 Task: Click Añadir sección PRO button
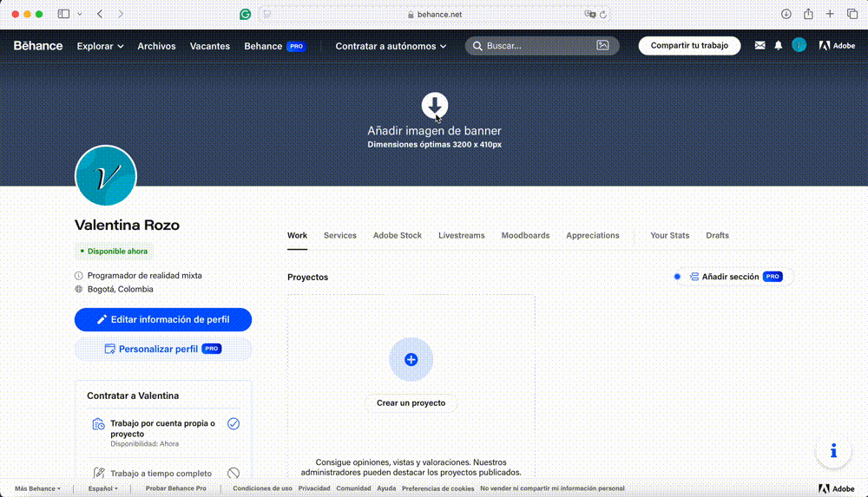click(x=736, y=277)
